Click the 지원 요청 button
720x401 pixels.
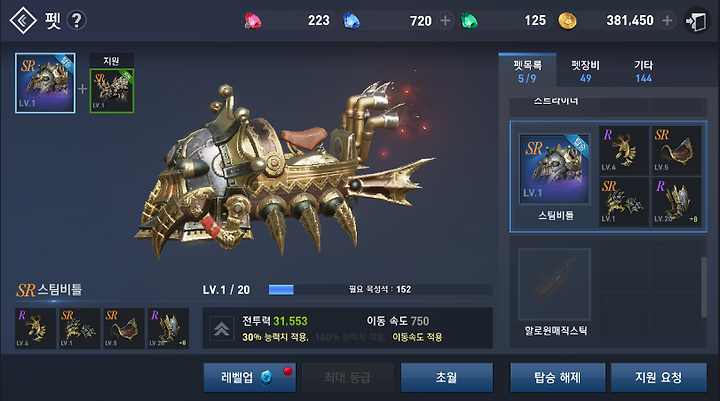click(x=658, y=378)
